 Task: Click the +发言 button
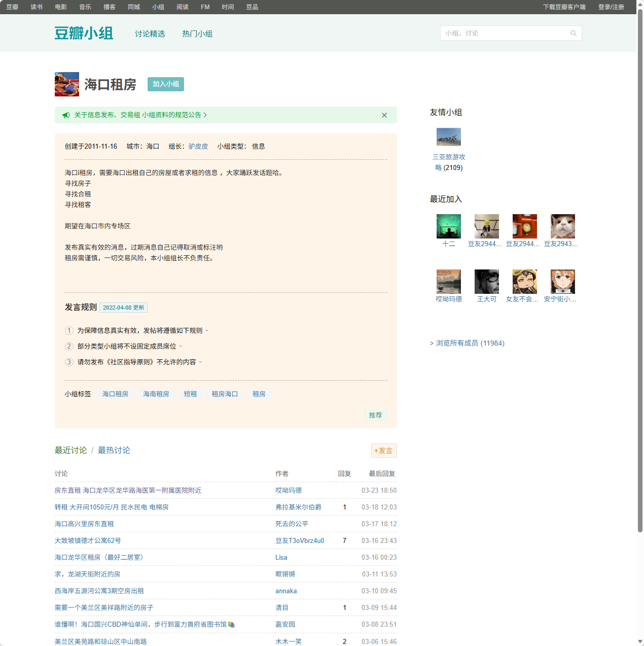384,451
